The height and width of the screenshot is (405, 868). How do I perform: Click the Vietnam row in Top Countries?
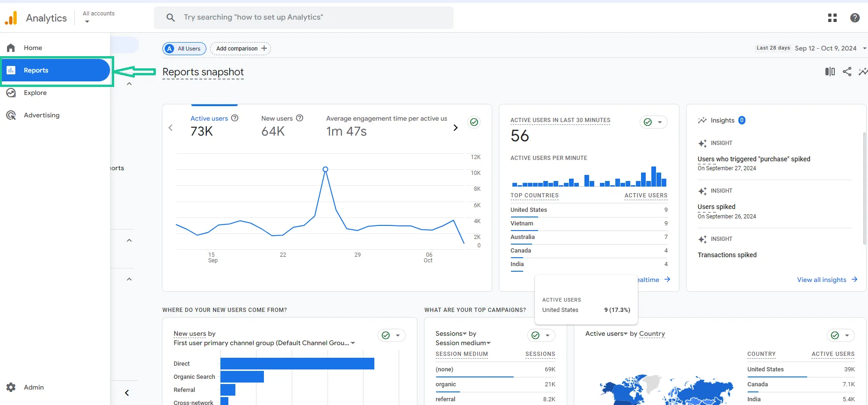coord(589,224)
